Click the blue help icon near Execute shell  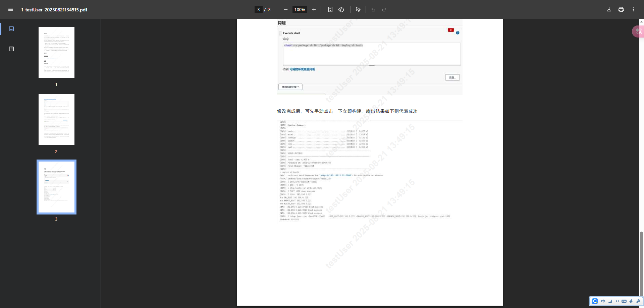point(458,33)
